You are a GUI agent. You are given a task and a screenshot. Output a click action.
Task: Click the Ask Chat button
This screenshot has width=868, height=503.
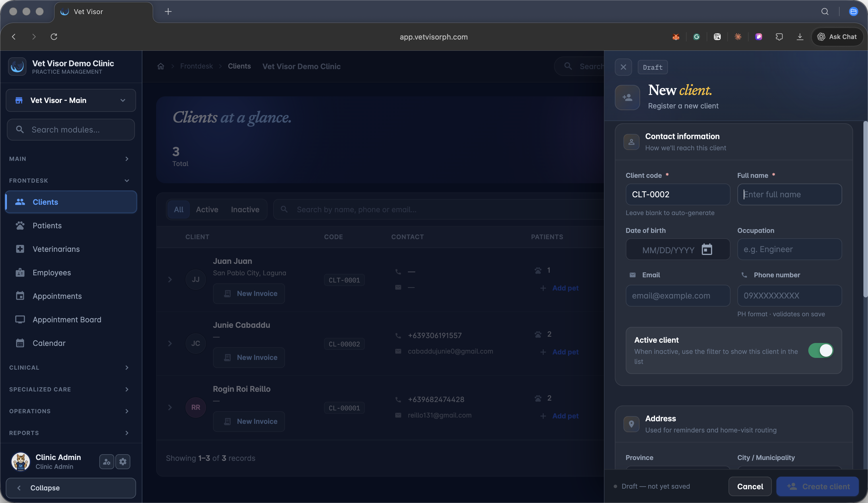pyautogui.click(x=837, y=37)
